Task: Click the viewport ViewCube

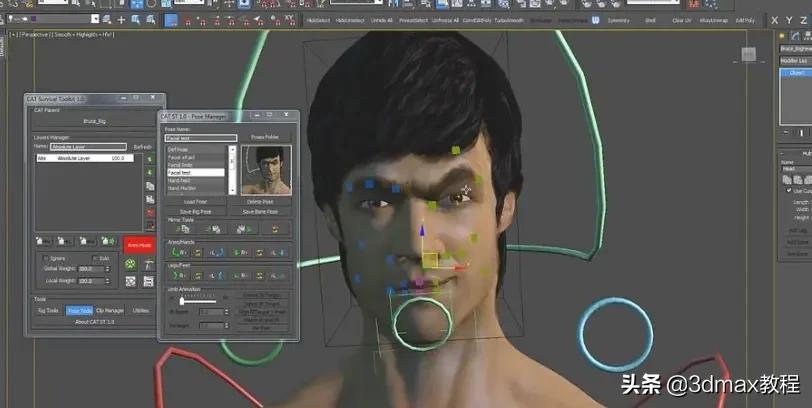Action: point(748,54)
